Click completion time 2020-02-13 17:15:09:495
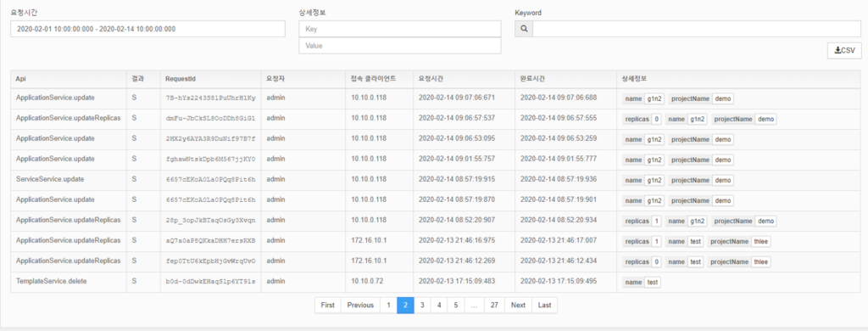Image resolution: width=868 pixels, height=331 pixels. 559,281
